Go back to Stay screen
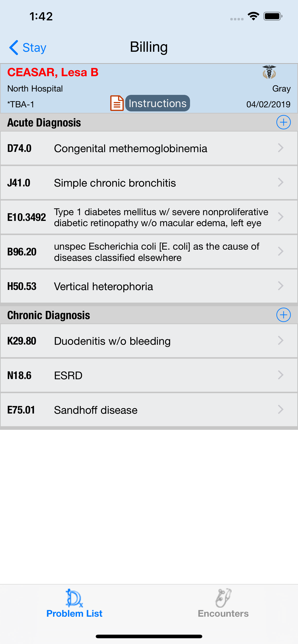The height and width of the screenshot is (644, 298). tap(28, 47)
